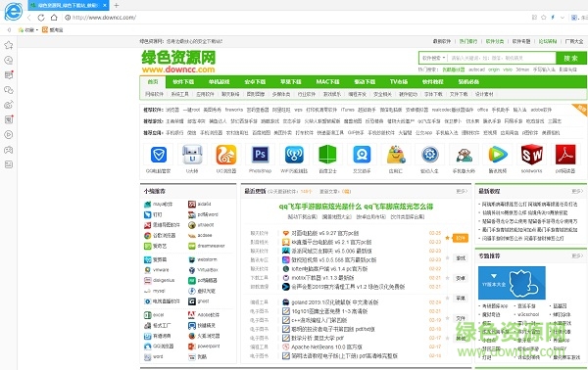Open the 单机游戏 navigation tab
Screen dimensions: 588x370
tap(219, 81)
